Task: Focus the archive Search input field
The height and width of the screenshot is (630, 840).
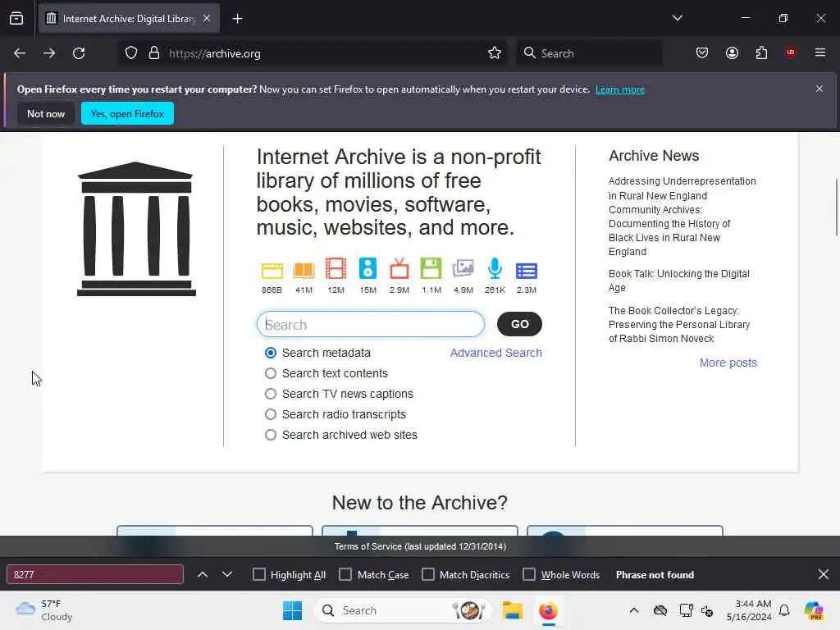Action: [371, 324]
